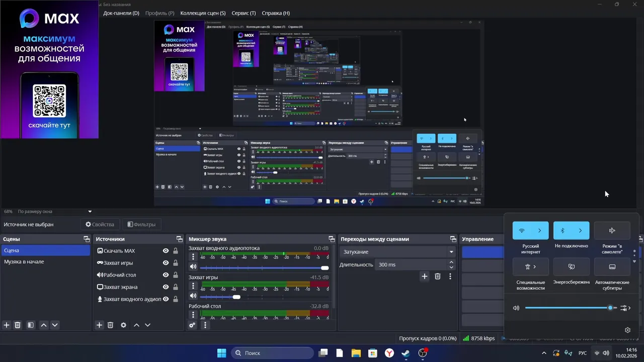
Task: Delete selected source with the trash icon
Action: (110, 325)
